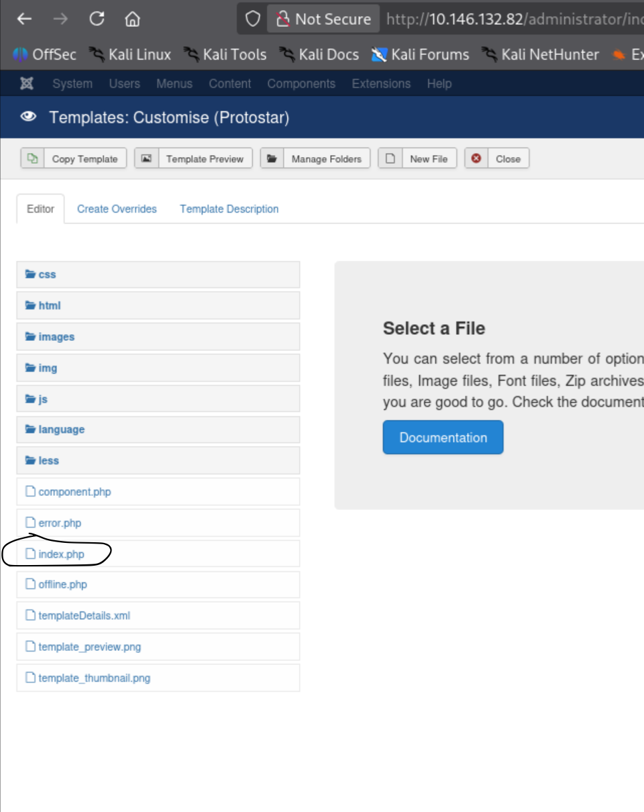Select the Editor tab

tap(40, 209)
